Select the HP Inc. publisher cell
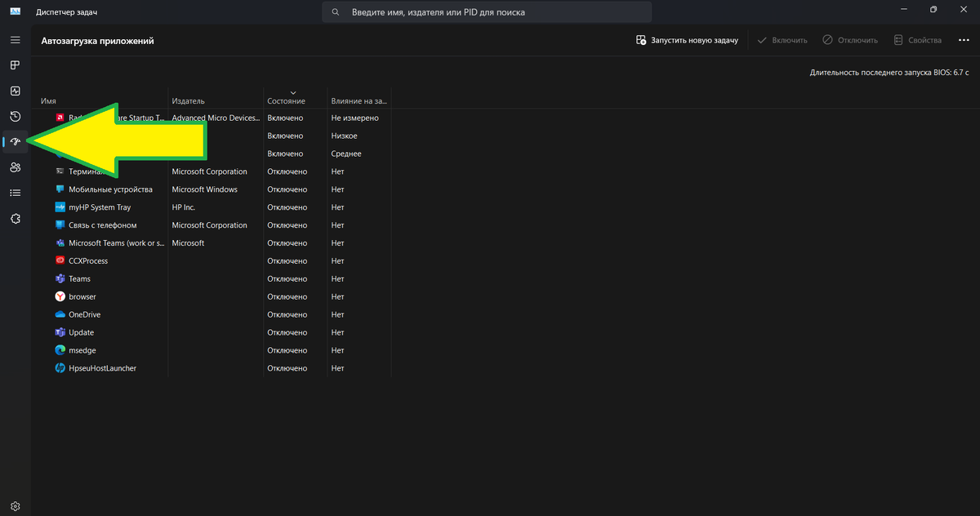 183,207
